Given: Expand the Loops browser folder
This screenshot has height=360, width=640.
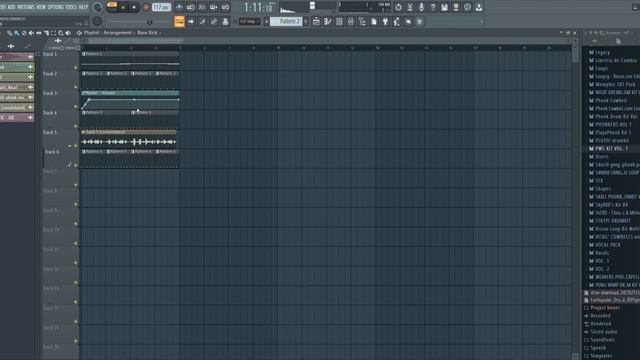Looking at the screenshot, I should [602, 68].
